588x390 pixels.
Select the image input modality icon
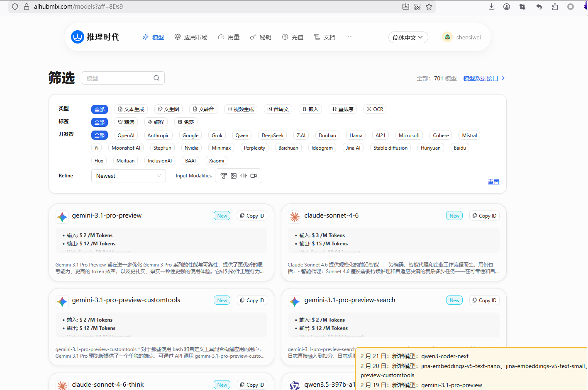234,176
